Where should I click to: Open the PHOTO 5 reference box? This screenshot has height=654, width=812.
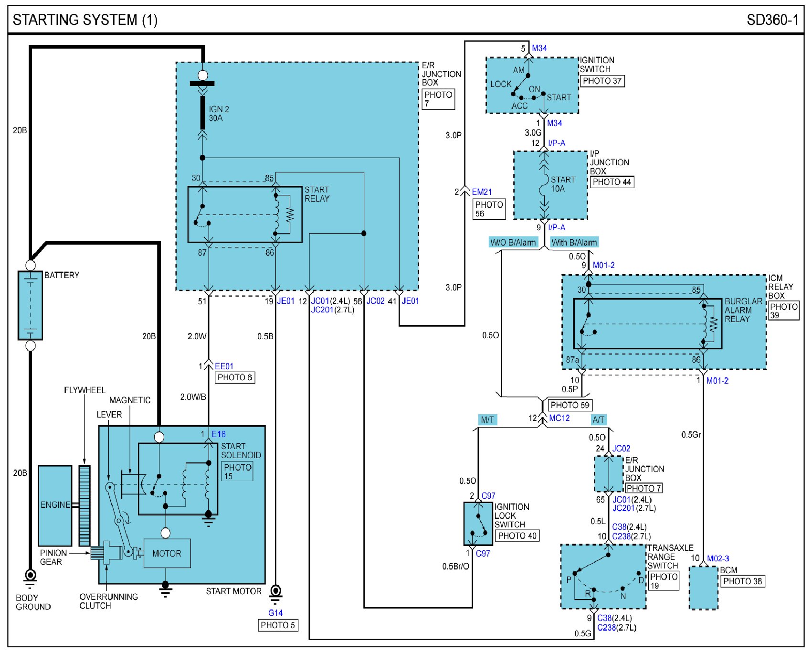[278, 625]
